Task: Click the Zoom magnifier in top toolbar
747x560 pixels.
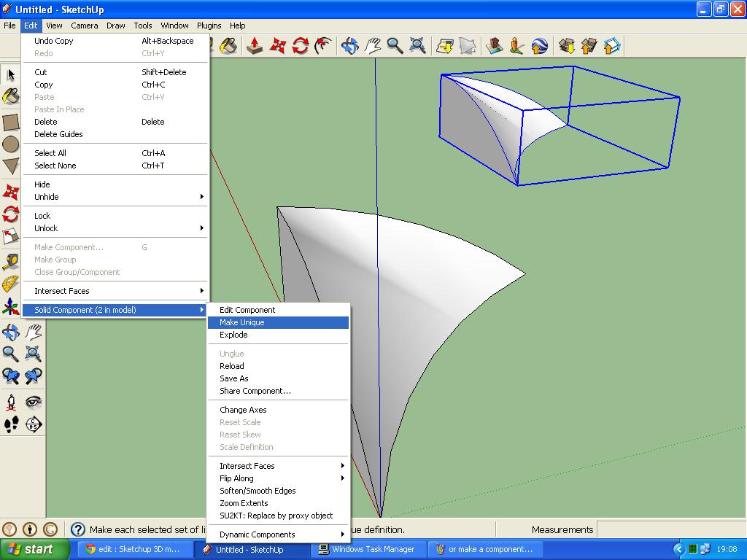Action: pos(395,46)
